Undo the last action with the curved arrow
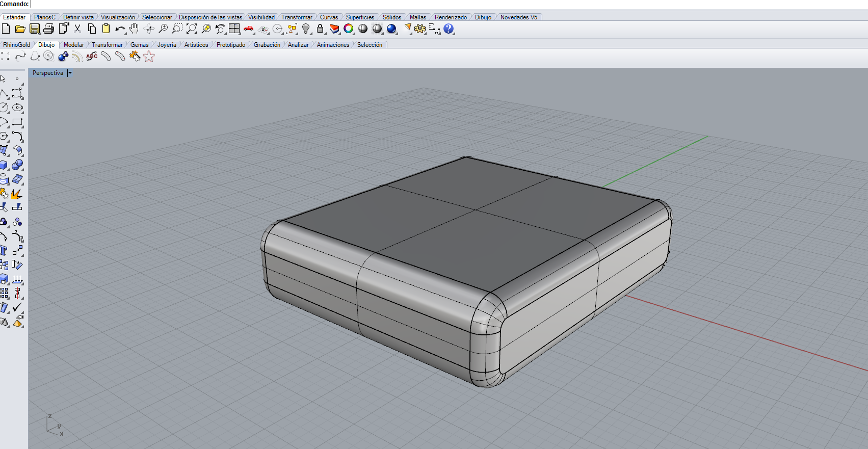The image size is (868, 449). click(120, 29)
